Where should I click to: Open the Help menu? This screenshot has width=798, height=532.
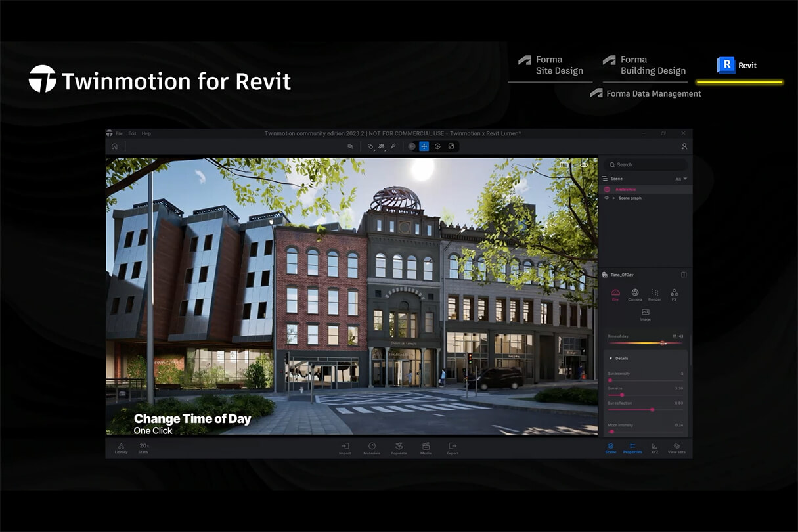146,133
